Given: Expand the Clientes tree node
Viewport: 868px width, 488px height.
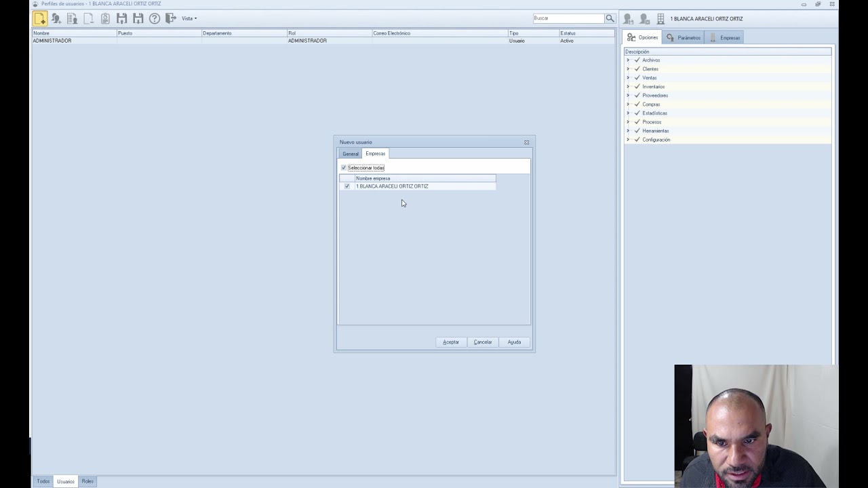Looking at the screenshot, I should [628, 69].
